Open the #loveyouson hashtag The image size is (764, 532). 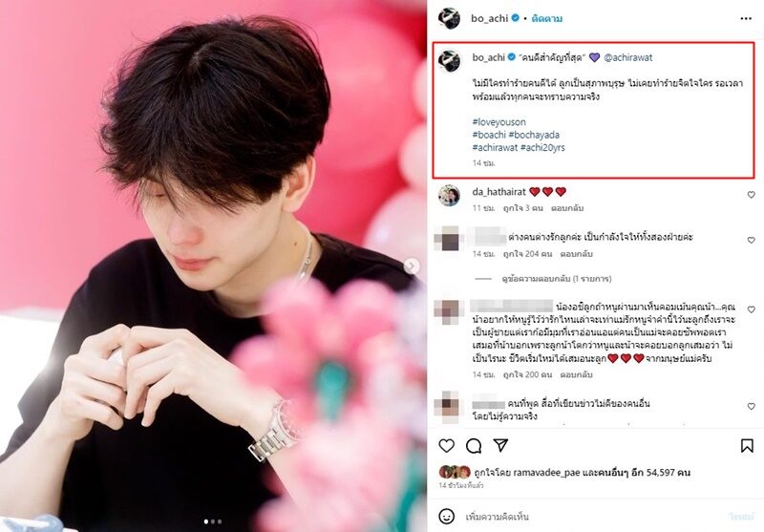click(x=499, y=122)
